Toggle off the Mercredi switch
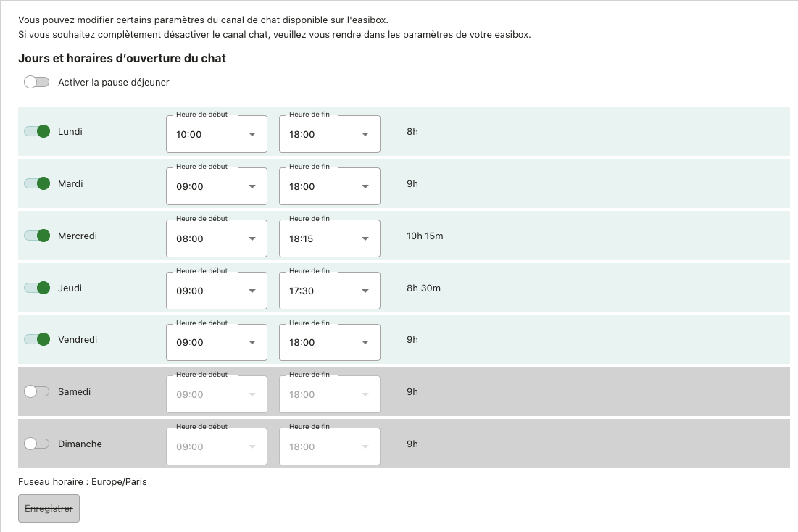The width and height of the screenshot is (798, 532). coord(37,236)
